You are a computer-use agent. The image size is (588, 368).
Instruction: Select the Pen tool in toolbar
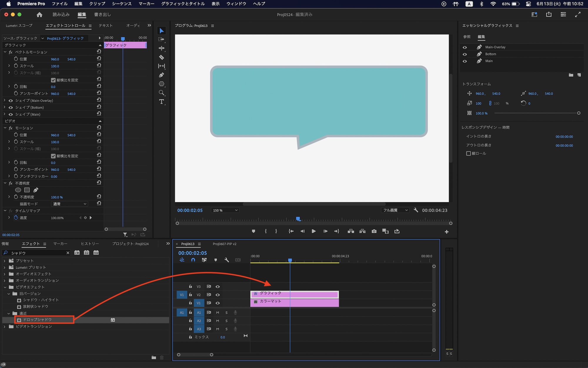click(161, 75)
